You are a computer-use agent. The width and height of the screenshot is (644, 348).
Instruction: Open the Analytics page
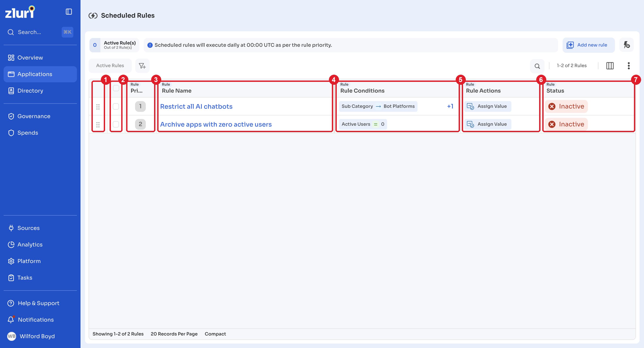[x=40, y=244]
